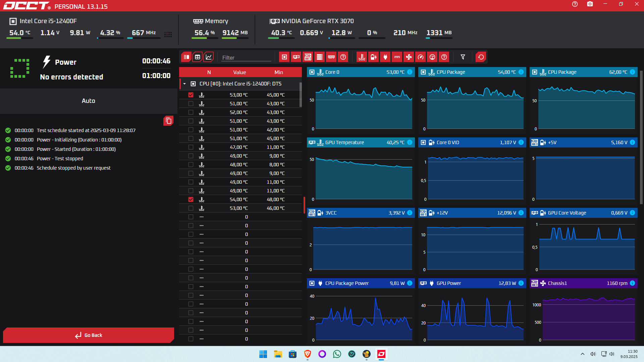Collapse the CPU [#0] Intel Core i5-12400F DTS group

(184, 84)
